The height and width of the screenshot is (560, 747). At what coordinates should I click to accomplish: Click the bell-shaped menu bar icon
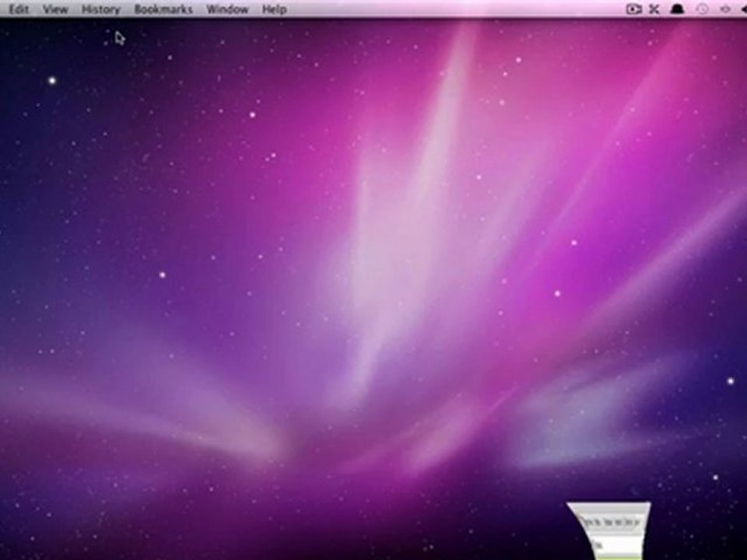pos(677,9)
